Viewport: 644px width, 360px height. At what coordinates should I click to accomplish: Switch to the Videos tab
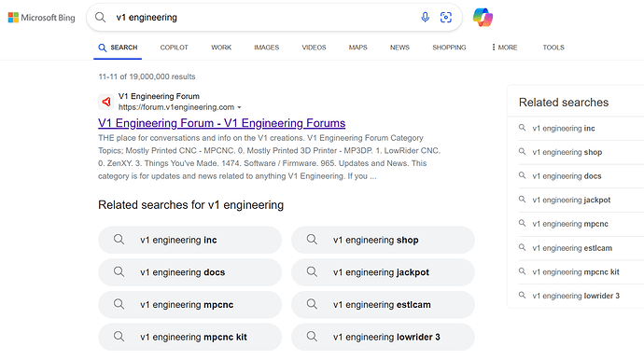(x=314, y=48)
